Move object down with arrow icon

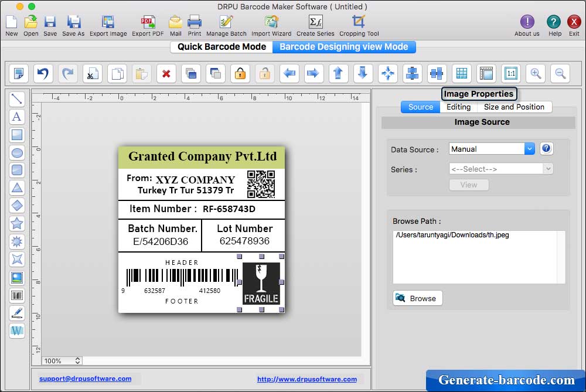363,73
